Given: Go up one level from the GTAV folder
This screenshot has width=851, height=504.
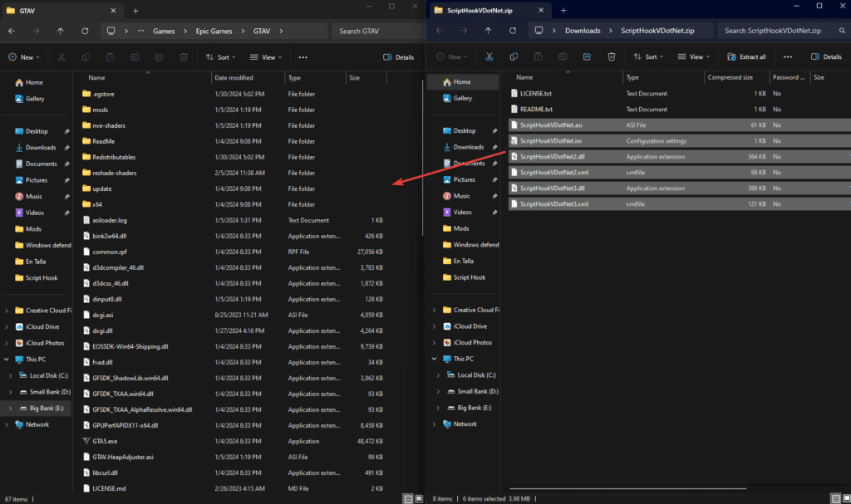Looking at the screenshot, I should point(60,31).
